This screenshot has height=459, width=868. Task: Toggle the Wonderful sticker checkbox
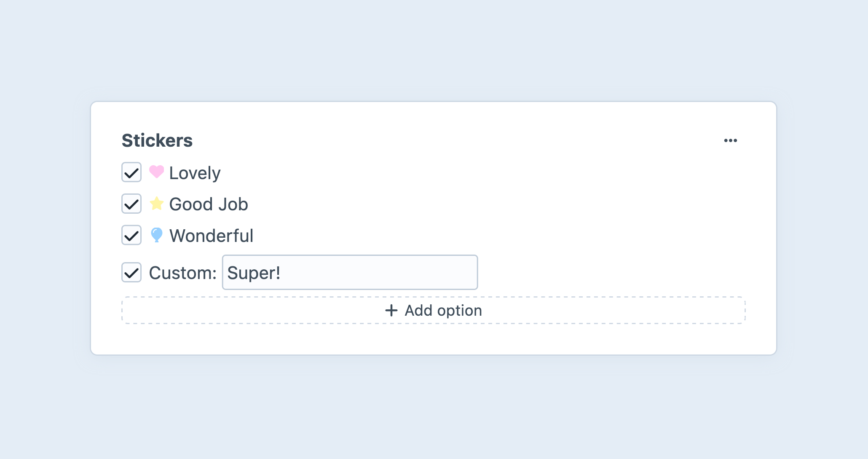(x=131, y=235)
